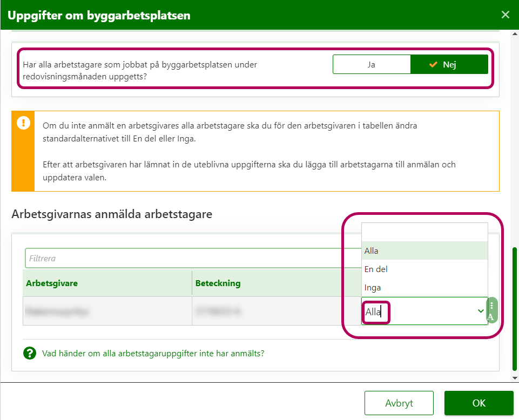Collapse the dropdown using the chevron arrow
The height and width of the screenshot is (420, 519).
tap(481, 311)
